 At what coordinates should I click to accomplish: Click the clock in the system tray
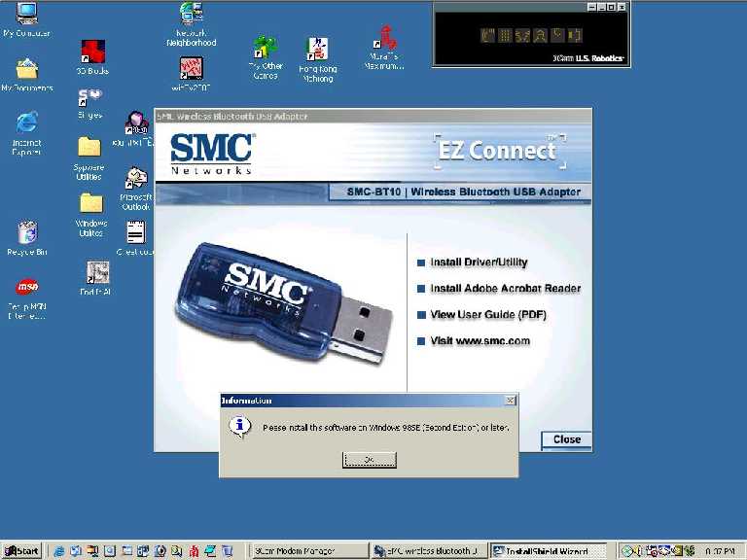click(x=720, y=551)
